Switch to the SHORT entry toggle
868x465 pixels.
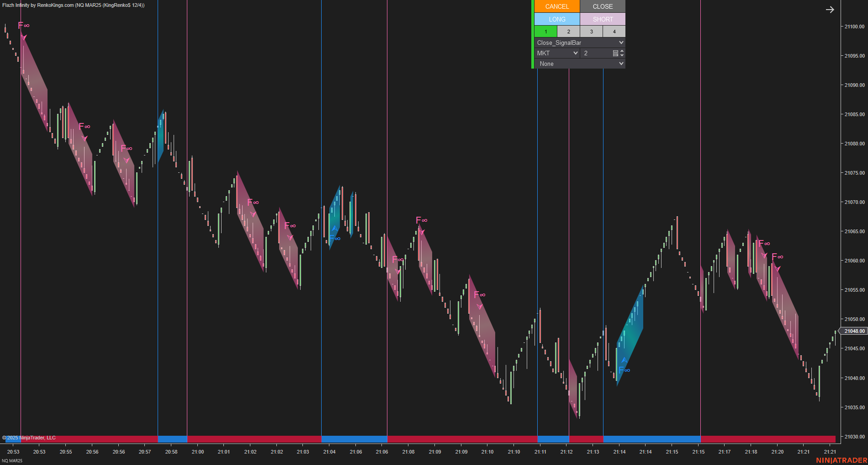tap(603, 19)
